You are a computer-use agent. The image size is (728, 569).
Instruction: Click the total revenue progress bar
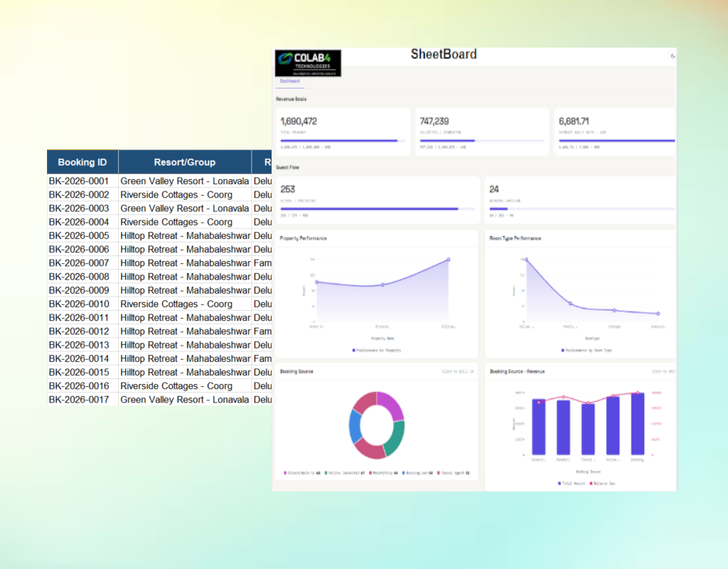click(343, 140)
